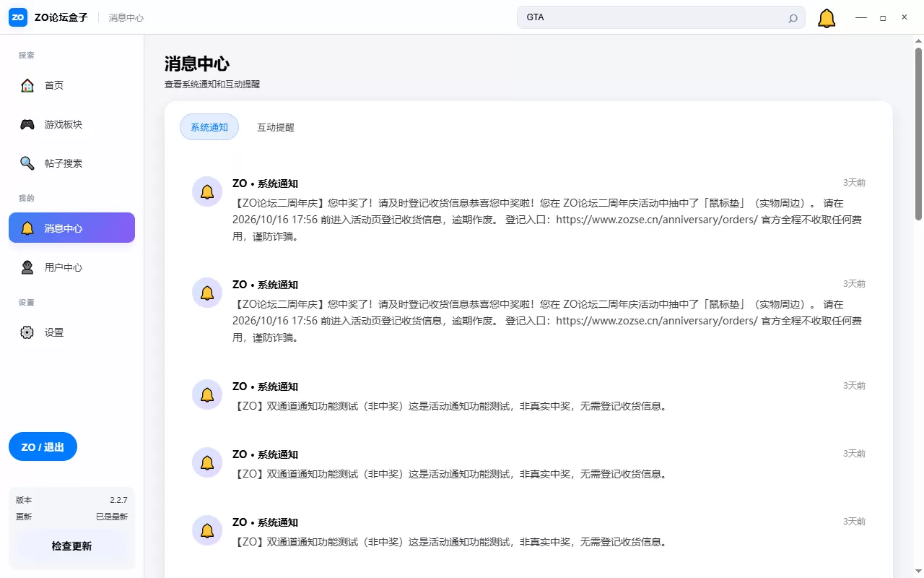Click the ZO论坛盒子 app title

tap(61, 17)
